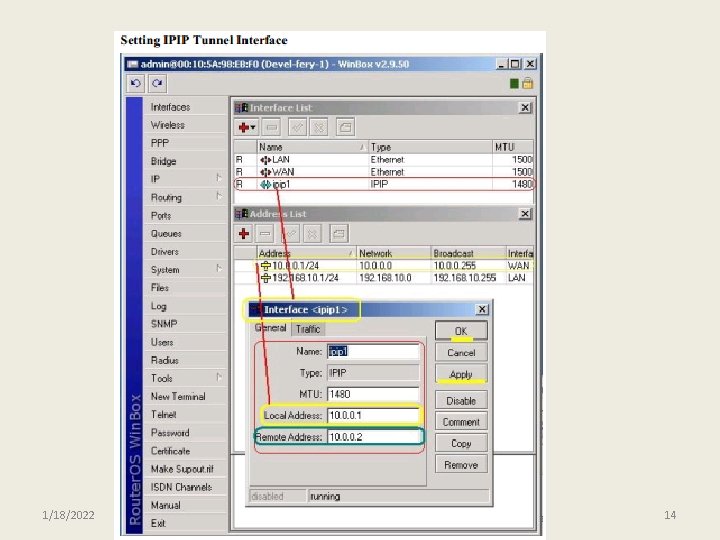Image resolution: width=720 pixels, height=540 pixels.
Task: Click the padlock icon in WinBox toolbar
Action: [528, 83]
